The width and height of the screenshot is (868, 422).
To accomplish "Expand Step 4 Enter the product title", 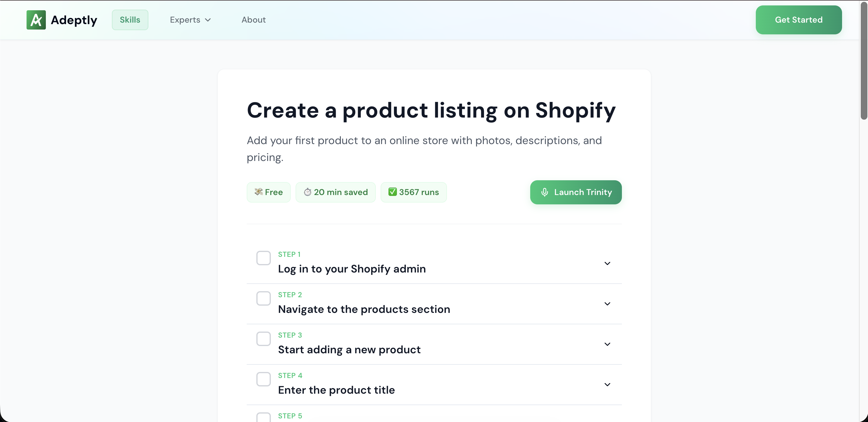I will tap(607, 385).
